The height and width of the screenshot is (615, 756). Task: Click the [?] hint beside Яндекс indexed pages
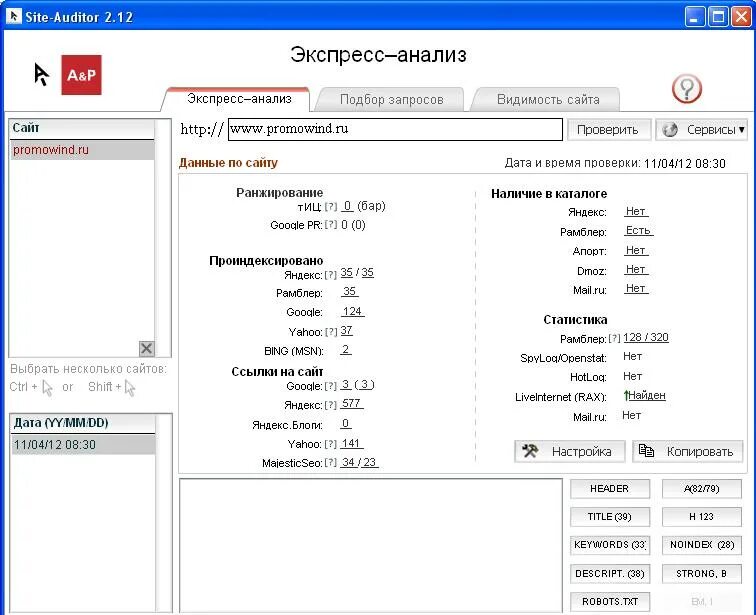pos(331,275)
